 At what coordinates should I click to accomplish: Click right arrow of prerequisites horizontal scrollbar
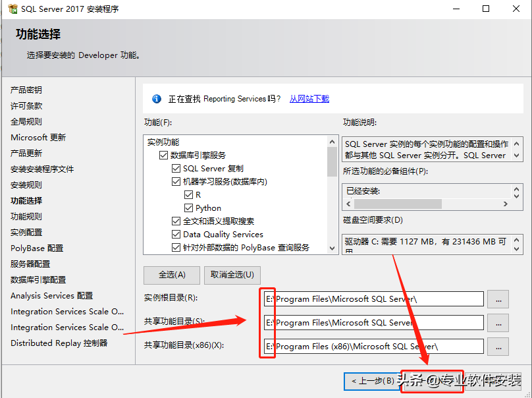point(506,204)
